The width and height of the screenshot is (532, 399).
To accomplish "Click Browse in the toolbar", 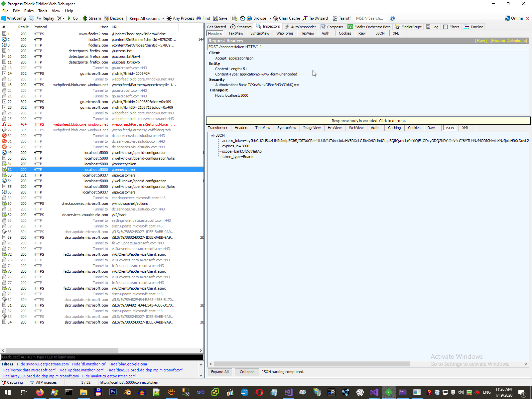I will pos(257,18).
